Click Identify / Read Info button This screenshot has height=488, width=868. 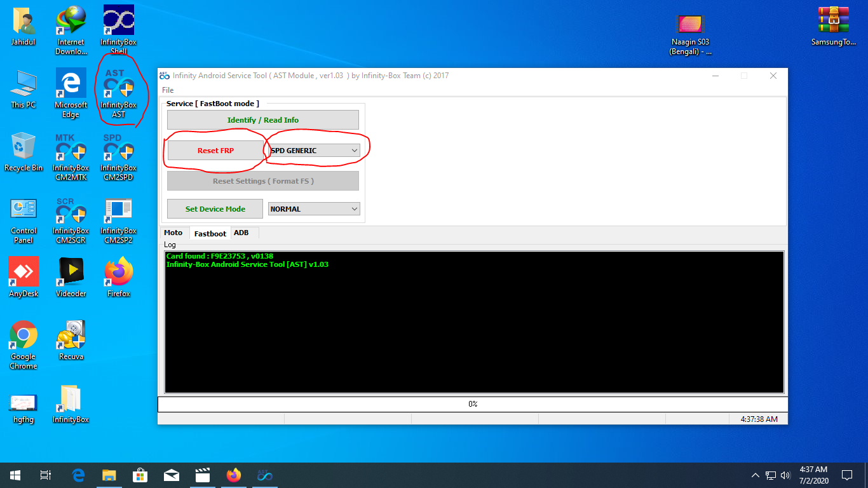[x=263, y=120]
